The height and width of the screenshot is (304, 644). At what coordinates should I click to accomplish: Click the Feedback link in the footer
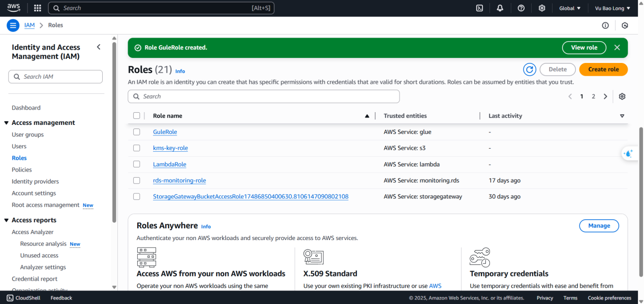pyautogui.click(x=61, y=298)
